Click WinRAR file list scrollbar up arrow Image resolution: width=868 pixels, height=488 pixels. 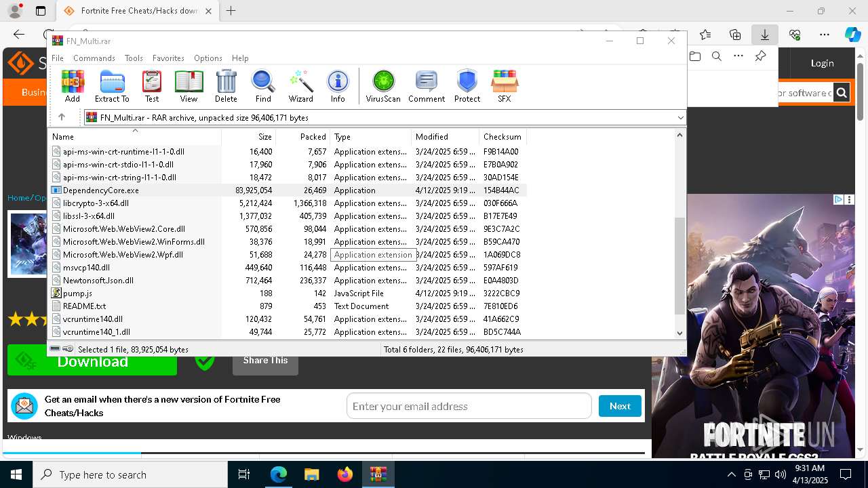(679, 135)
